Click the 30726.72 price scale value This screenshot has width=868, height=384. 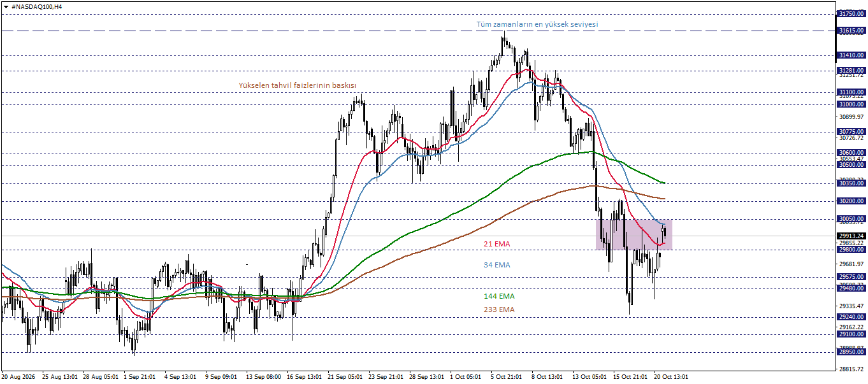pyautogui.click(x=852, y=138)
